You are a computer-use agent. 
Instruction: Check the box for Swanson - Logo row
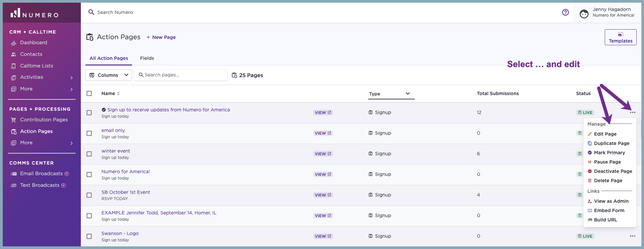click(x=89, y=236)
